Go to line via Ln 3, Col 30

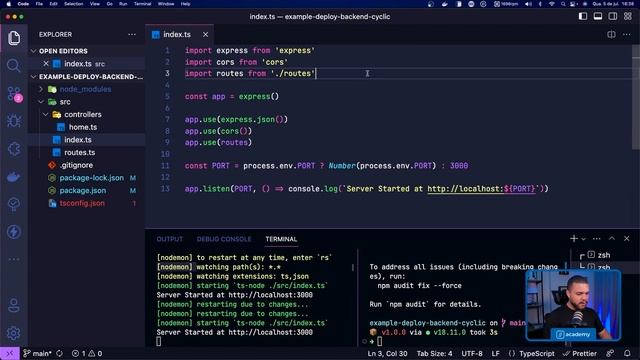[387, 353]
